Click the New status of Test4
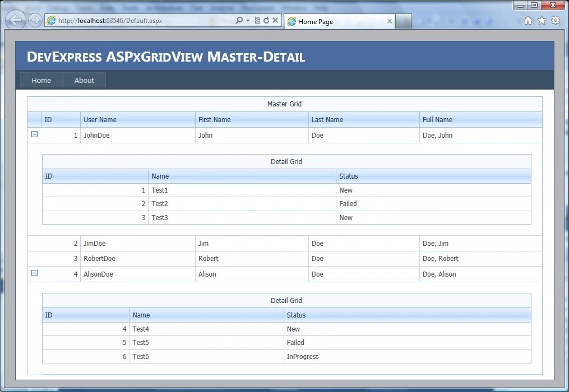The width and height of the screenshot is (569, 392). point(407,329)
